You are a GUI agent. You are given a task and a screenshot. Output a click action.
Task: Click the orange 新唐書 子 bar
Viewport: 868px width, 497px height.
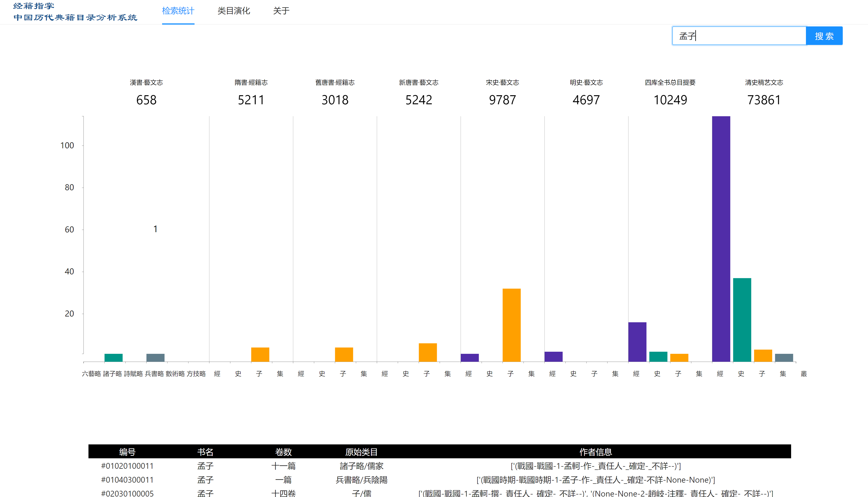(x=428, y=352)
